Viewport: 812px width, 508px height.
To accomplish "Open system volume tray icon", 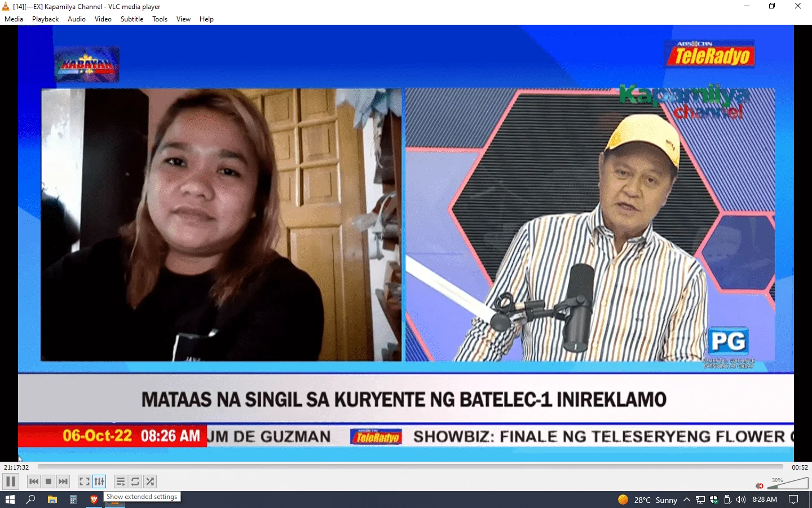I will tap(741, 500).
